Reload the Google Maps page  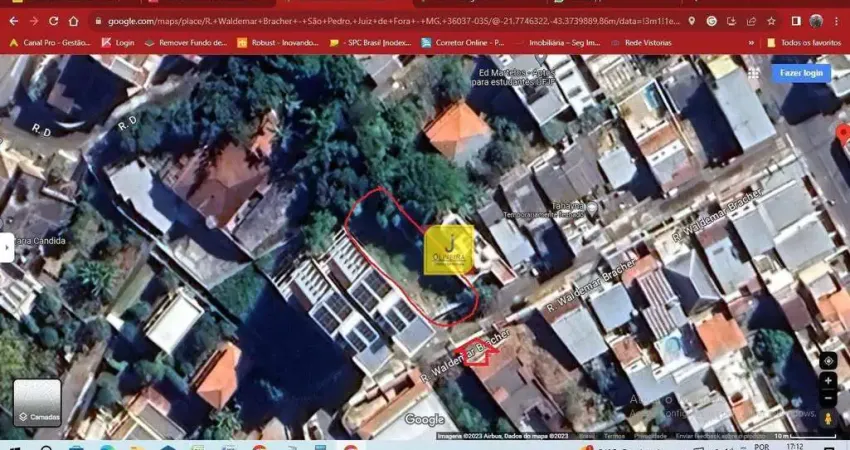[53, 21]
